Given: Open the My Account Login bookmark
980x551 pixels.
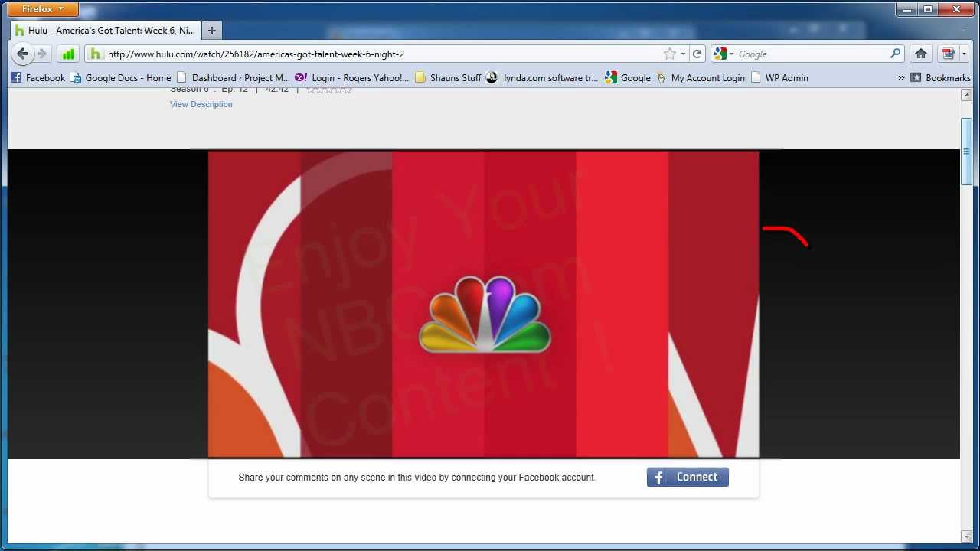Looking at the screenshot, I should (700, 77).
